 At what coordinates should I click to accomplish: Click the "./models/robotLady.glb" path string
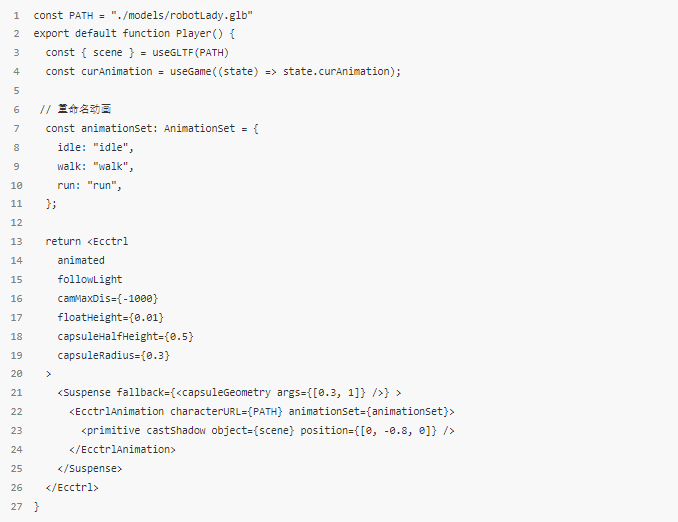(x=182, y=16)
